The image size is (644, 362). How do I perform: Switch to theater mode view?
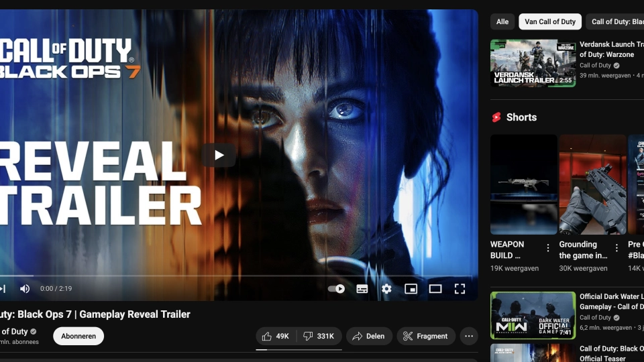click(435, 289)
